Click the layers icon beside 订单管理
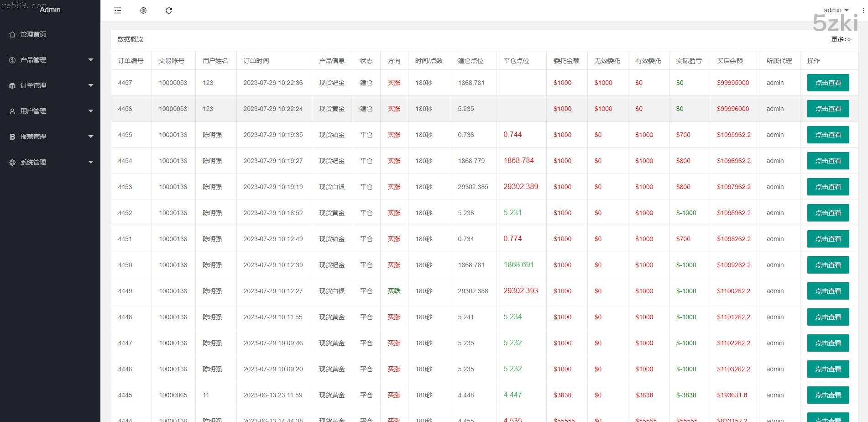868x422 pixels. click(12, 85)
